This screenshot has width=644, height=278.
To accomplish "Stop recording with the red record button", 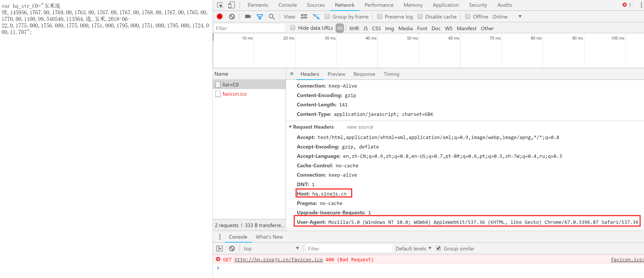I will 219,17.
